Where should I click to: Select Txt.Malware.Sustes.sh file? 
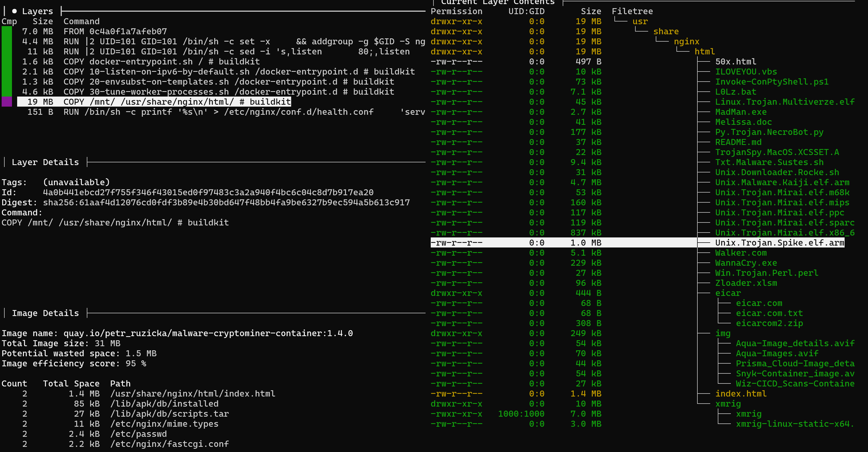tap(769, 162)
